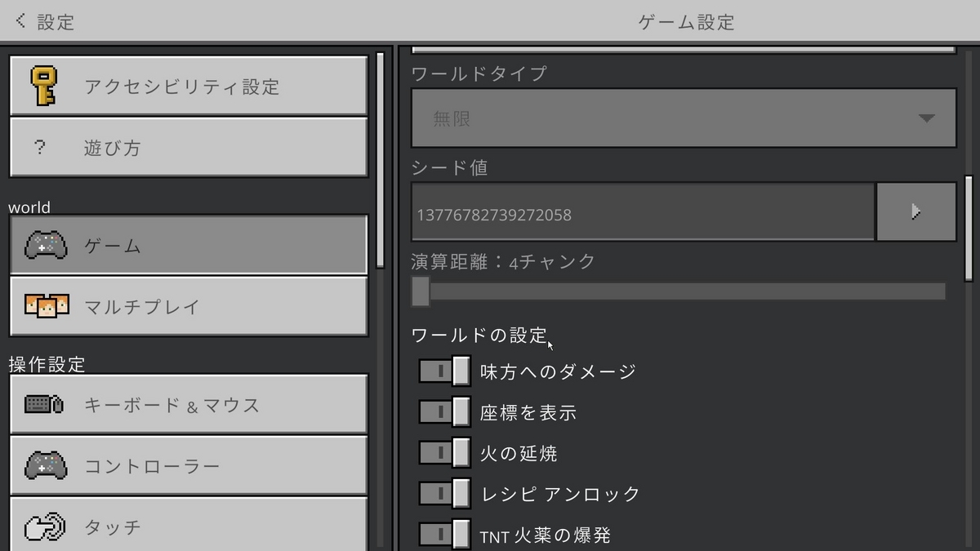Go back using the 設定 arrow
This screenshot has width=980, height=551.
click(20, 20)
